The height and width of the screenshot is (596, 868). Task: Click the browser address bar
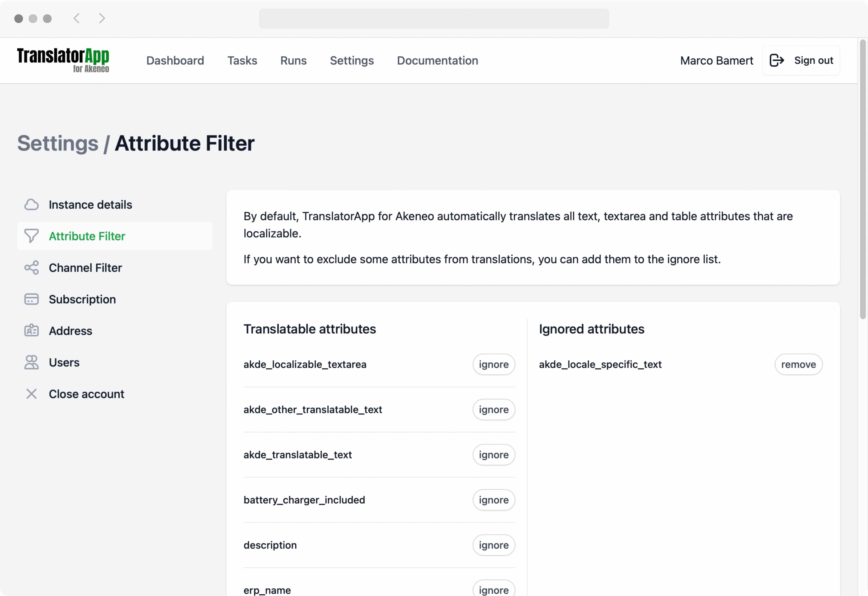pos(434,18)
